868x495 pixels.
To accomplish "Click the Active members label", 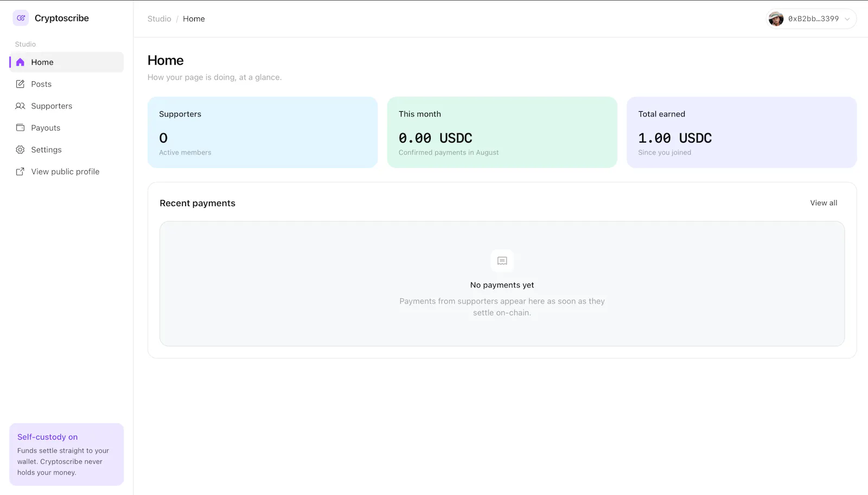I will pyautogui.click(x=185, y=152).
